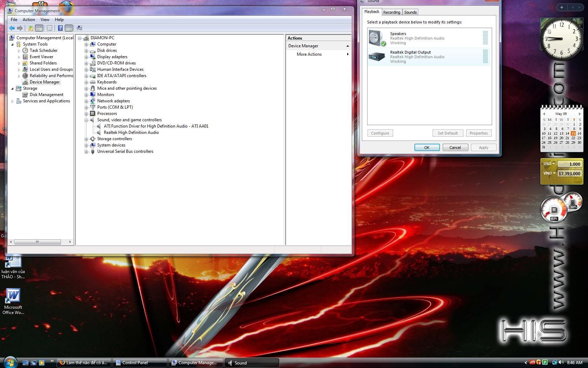
Task: Open the Windows Start orb
Action: [10, 362]
